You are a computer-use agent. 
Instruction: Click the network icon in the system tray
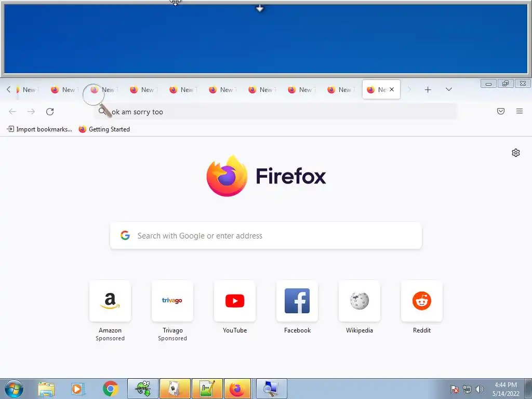coord(467,389)
